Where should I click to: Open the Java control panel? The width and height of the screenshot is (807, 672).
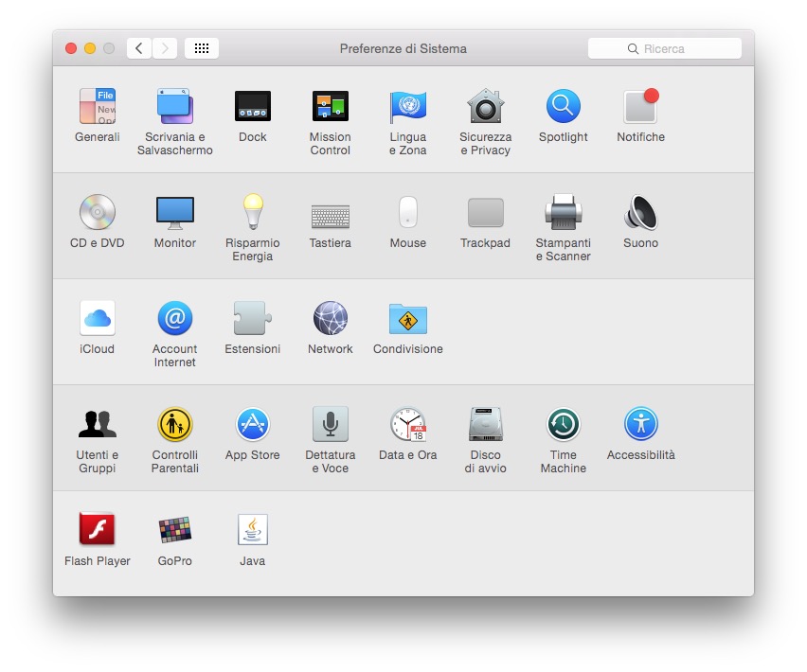pos(253,531)
